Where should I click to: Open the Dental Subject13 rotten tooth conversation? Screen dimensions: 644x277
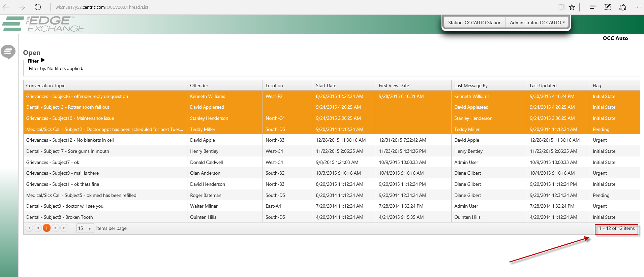click(x=68, y=107)
